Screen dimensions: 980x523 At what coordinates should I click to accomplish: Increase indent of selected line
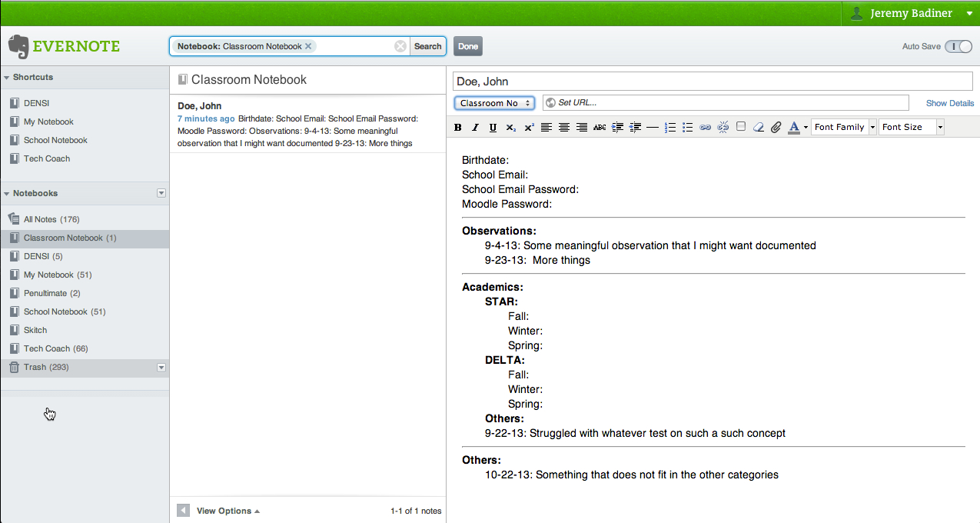point(617,128)
